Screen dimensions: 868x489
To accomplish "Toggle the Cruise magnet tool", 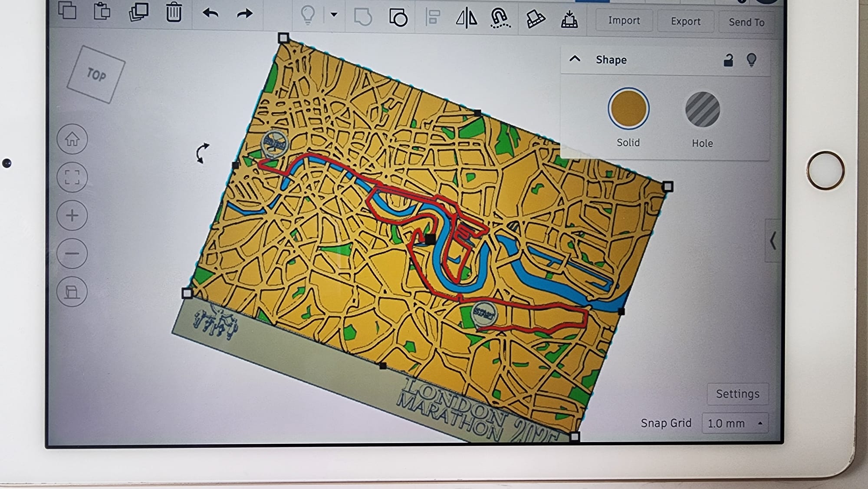I will (x=500, y=19).
